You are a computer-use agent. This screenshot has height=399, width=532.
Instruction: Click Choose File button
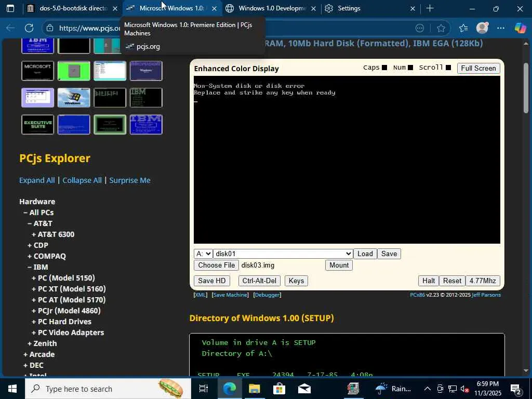coord(217,265)
